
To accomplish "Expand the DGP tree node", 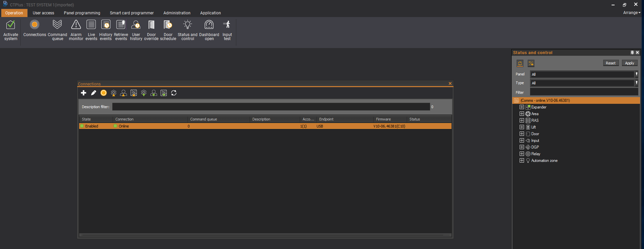I will [522, 147].
